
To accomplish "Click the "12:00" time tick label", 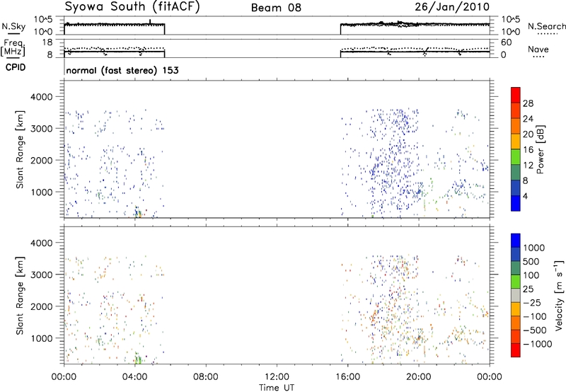I will click(x=277, y=377).
